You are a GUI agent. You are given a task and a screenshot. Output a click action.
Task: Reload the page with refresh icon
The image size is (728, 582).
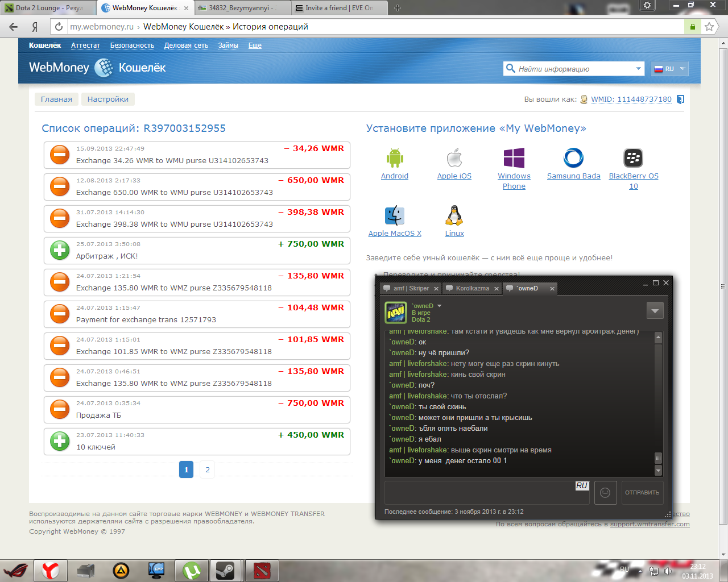[x=59, y=27]
